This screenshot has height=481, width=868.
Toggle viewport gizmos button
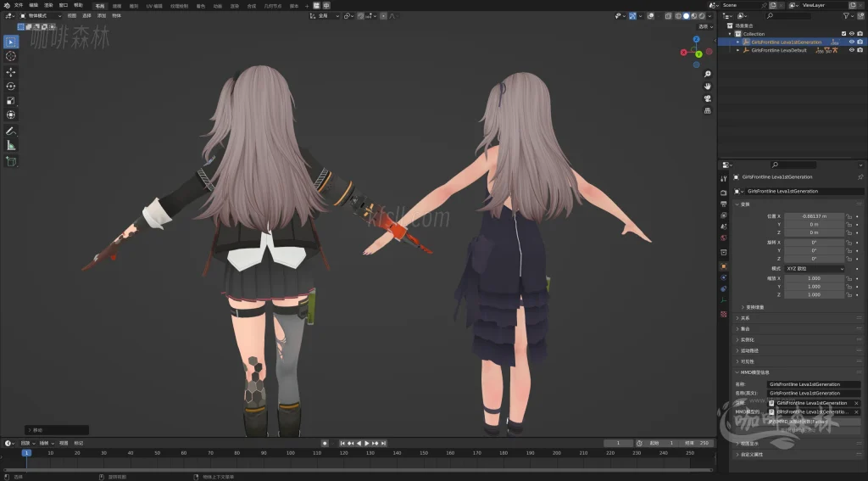(x=632, y=16)
